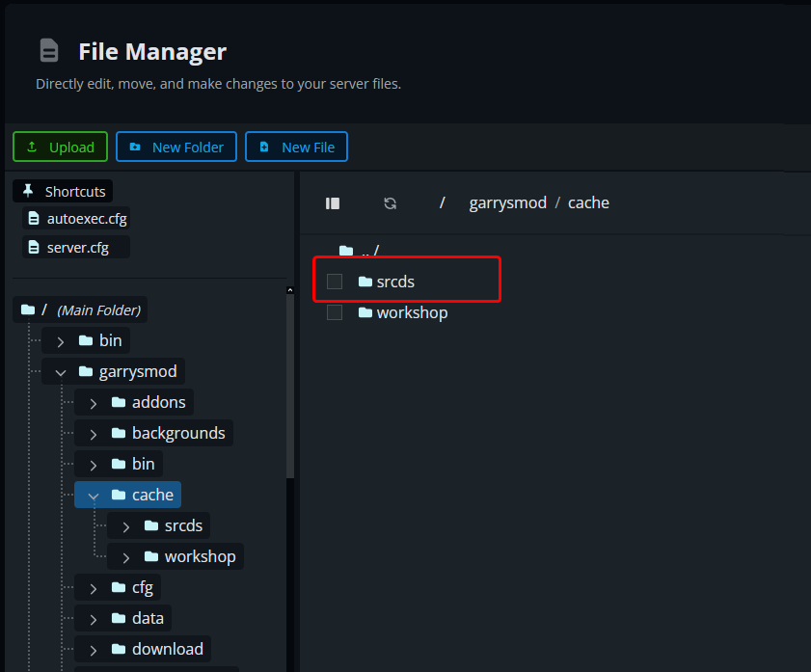
Task: Expand srcds folder in tree
Action: (126, 526)
